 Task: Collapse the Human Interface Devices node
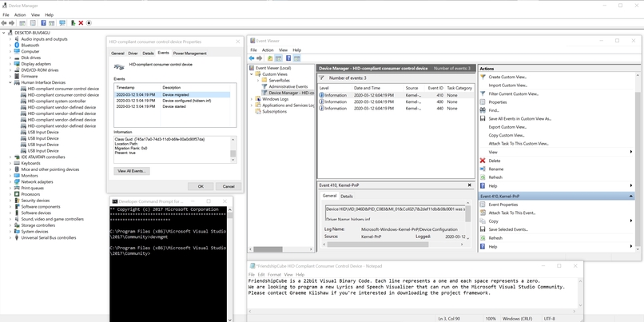click(10, 82)
